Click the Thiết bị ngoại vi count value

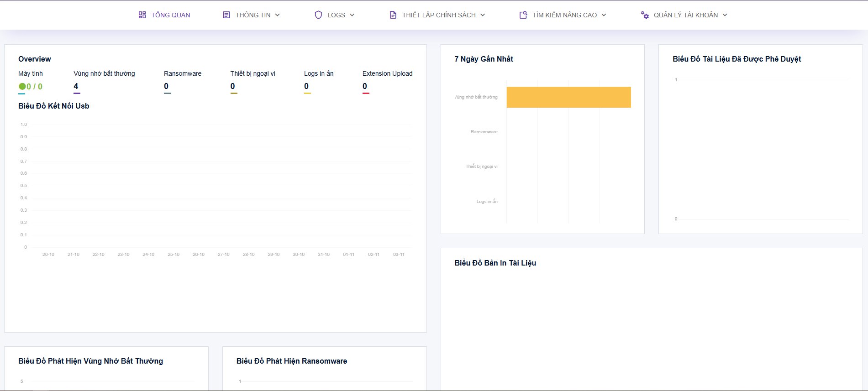pyautogui.click(x=232, y=86)
